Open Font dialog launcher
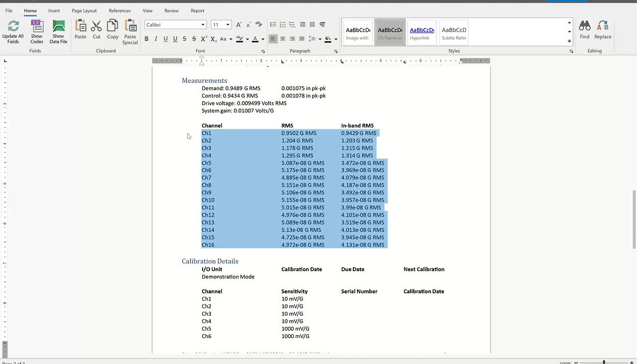Viewport: 637px width, 364px height. click(263, 51)
